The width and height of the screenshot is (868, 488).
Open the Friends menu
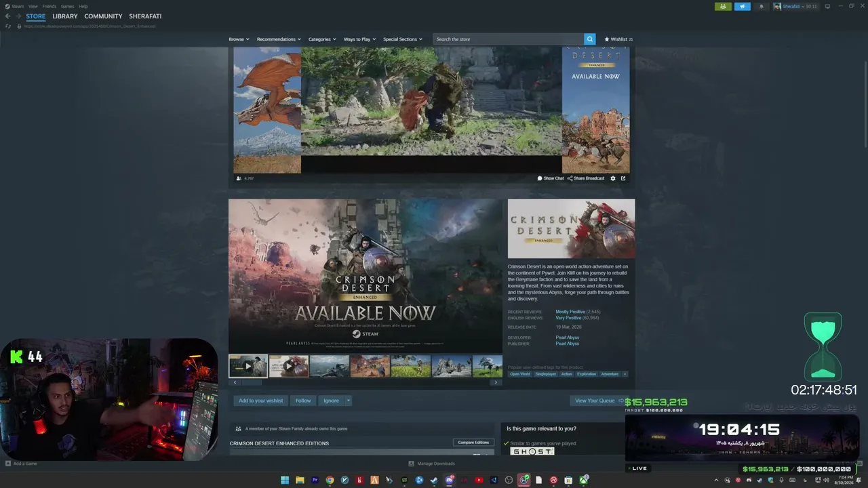coord(50,6)
